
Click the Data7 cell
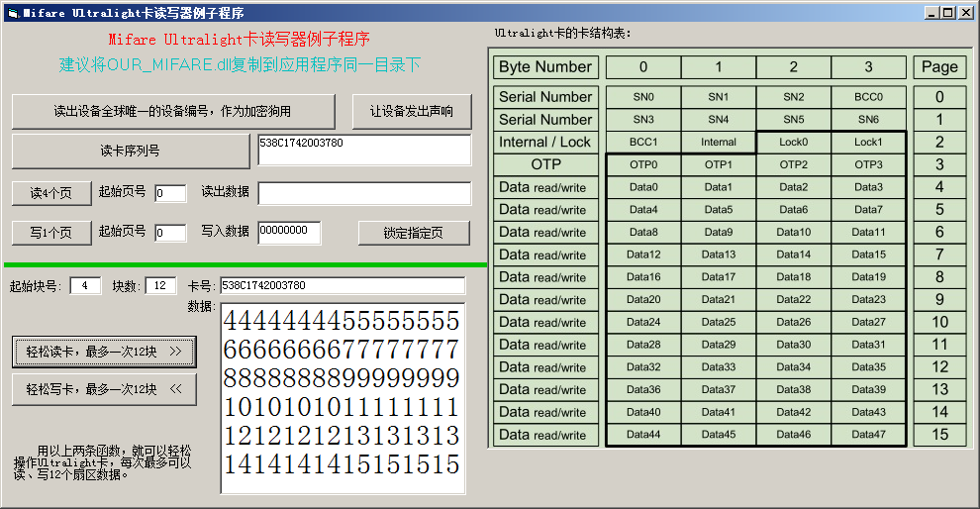(x=869, y=210)
